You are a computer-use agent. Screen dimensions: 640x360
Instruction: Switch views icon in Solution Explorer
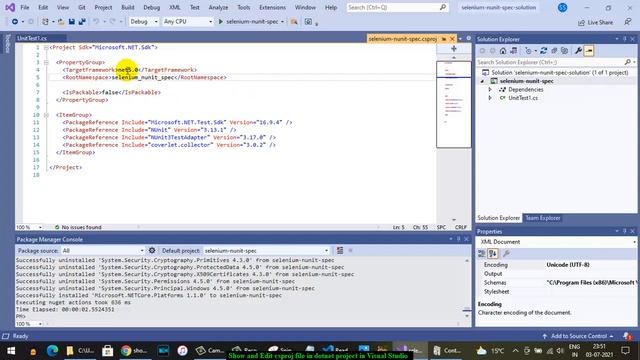pos(513,51)
